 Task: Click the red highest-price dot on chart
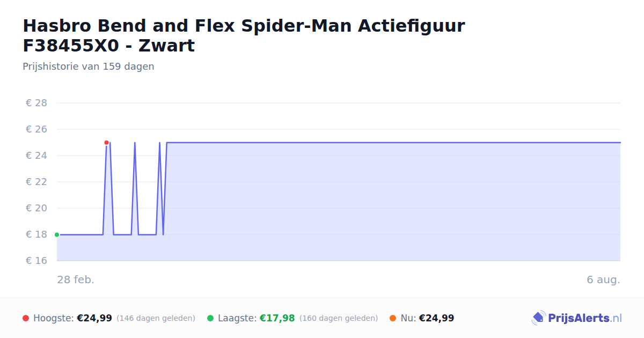click(x=106, y=143)
